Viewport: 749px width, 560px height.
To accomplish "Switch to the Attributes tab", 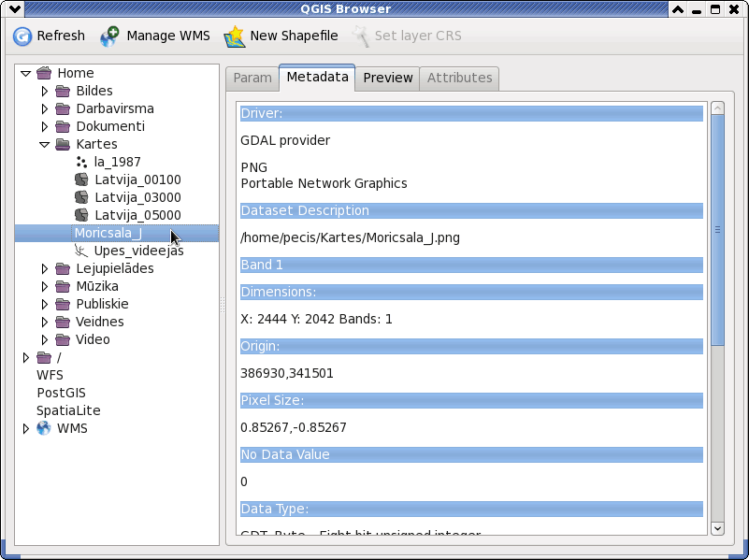I will tap(459, 78).
